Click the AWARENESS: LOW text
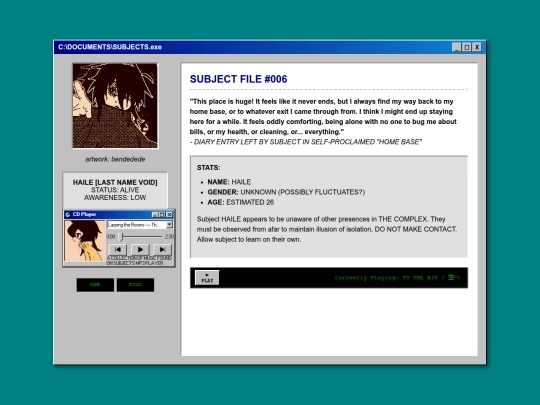Image resolution: width=540 pixels, height=405 pixels. point(115,198)
